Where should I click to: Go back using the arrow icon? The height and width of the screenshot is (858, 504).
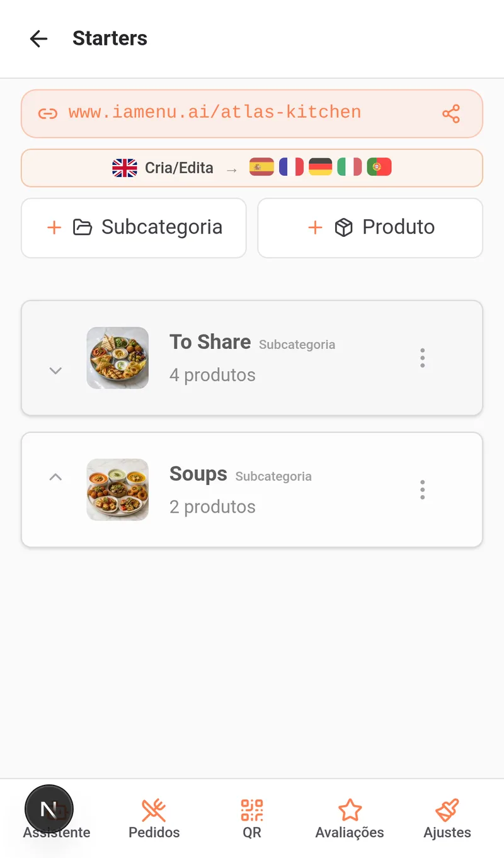(39, 38)
